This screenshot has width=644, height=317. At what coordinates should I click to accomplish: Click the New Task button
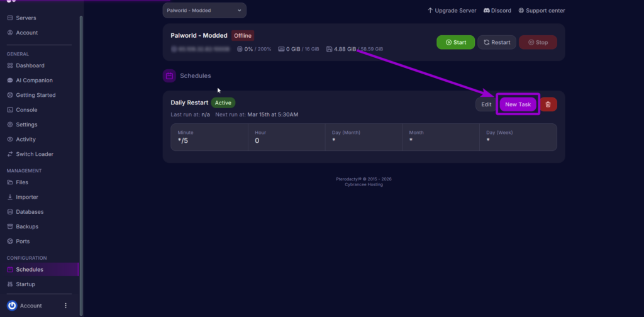pyautogui.click(x=518, y=104)
